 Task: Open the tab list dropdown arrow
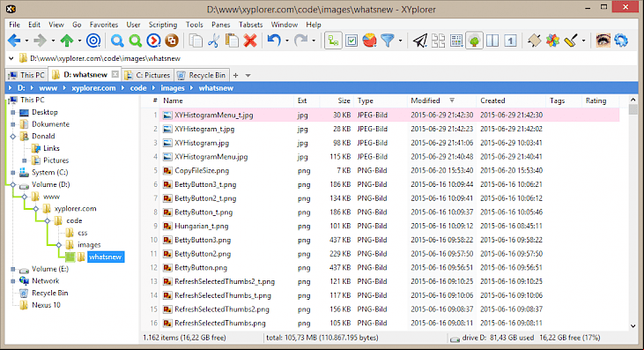tap(248, 76)
